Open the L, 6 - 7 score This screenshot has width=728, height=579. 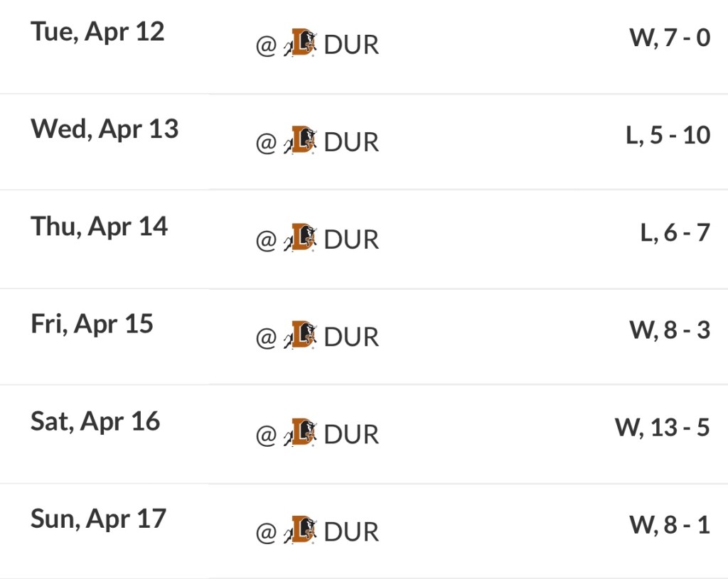point(675,232)
